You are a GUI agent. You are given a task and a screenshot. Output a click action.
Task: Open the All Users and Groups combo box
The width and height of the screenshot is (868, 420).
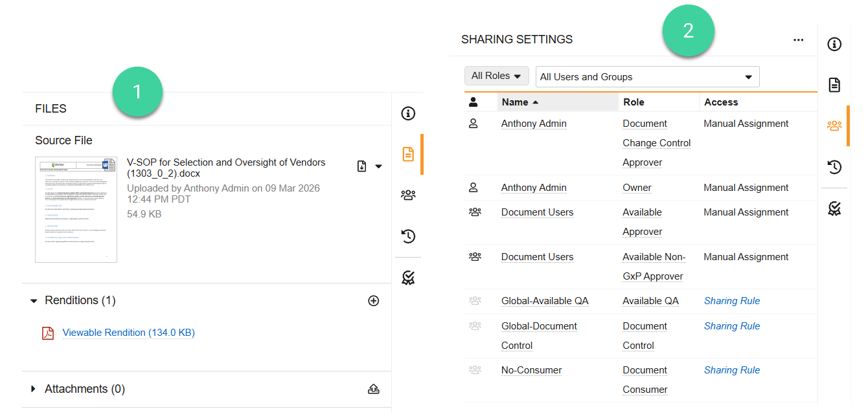(x=647, y=77)
